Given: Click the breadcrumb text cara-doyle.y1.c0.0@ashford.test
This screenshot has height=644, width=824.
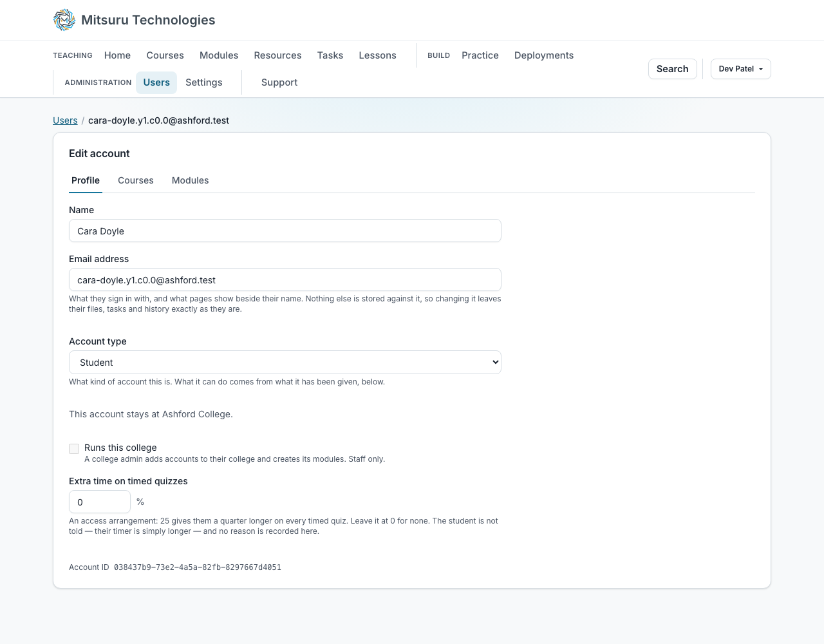Looking at the screenshot, I should tap(158, 120).
